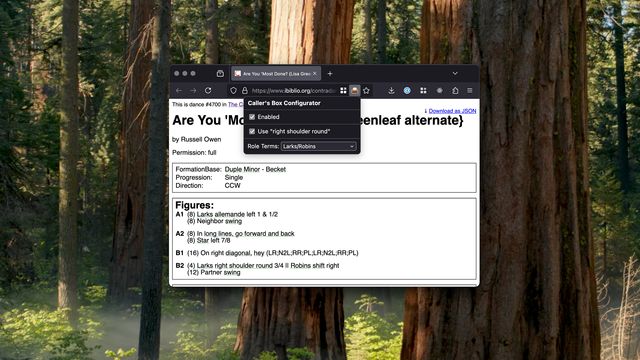640x360 pixels.
Task: Click the round blue extension icon
Action: coord(407,91)
